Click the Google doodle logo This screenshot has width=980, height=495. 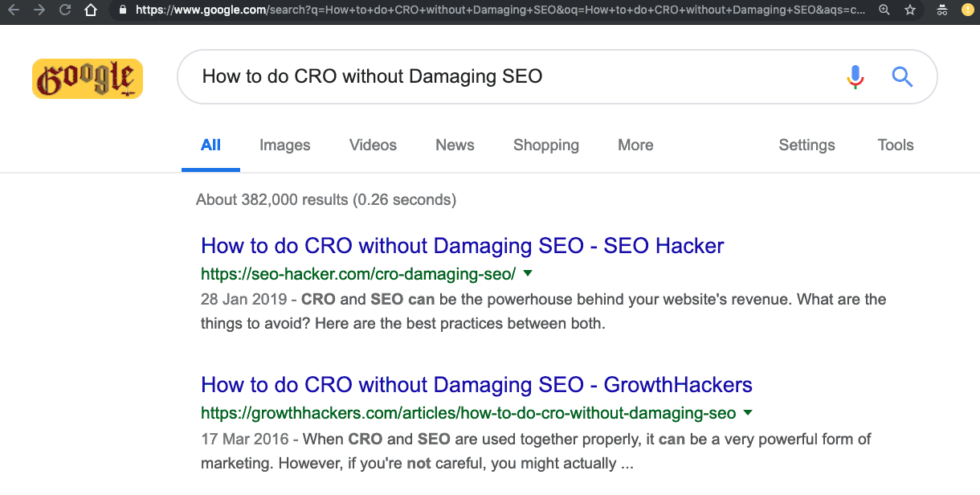click(x=87, y=78)
